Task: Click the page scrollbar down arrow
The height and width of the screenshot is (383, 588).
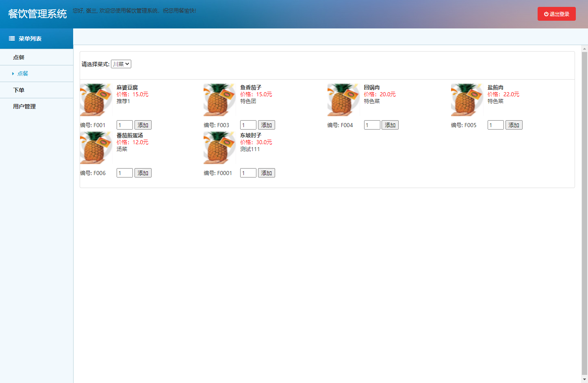Action: (584, 379)
